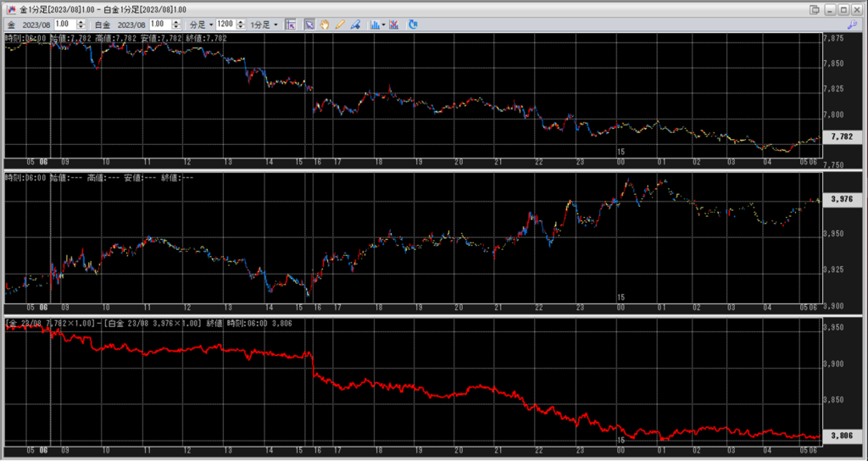The height and width of the screenshot is (461, 868).
Task: Click the 7,782 current price label
Action: coord(842,136)
